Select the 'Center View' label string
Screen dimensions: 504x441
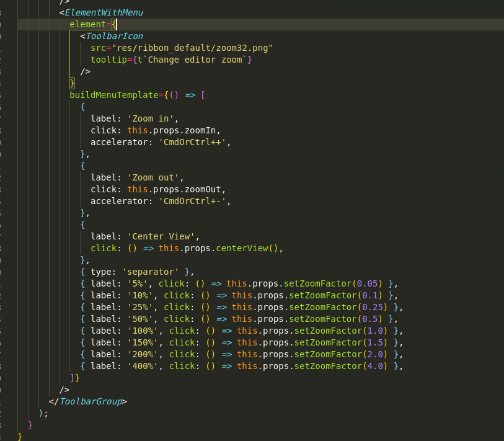(159, 236)
